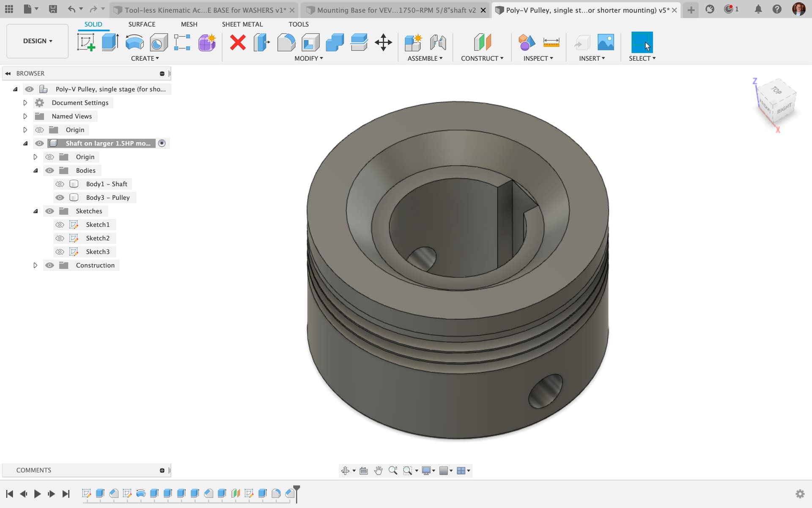
Task: Hide the Shaft on larger 1.5HP component
Action: click(x=39, y=143)
